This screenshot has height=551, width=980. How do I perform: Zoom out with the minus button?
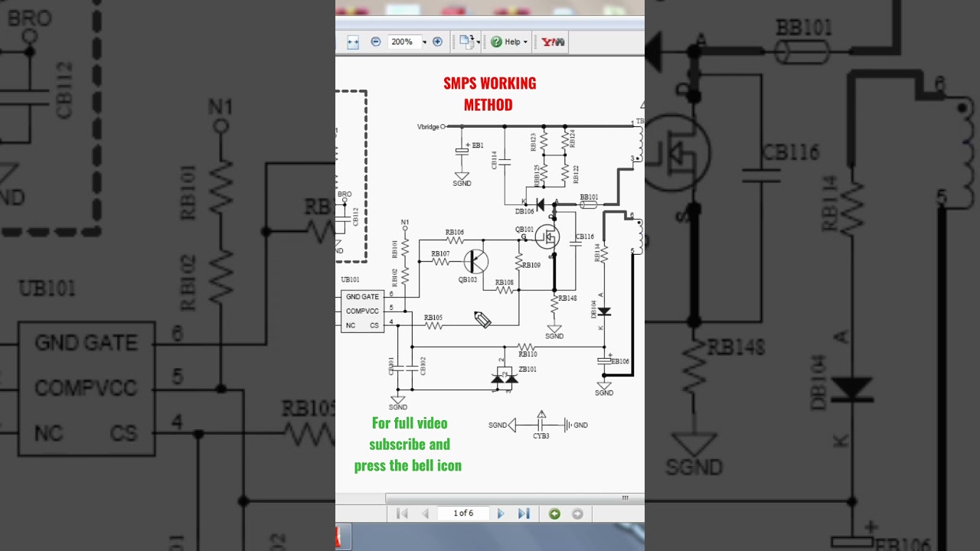click(375, 42)
